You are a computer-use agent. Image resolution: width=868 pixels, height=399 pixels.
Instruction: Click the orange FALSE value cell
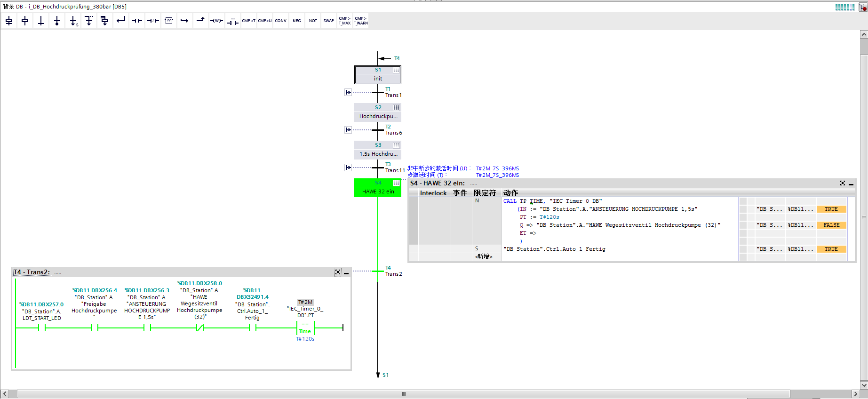point(831,225)
